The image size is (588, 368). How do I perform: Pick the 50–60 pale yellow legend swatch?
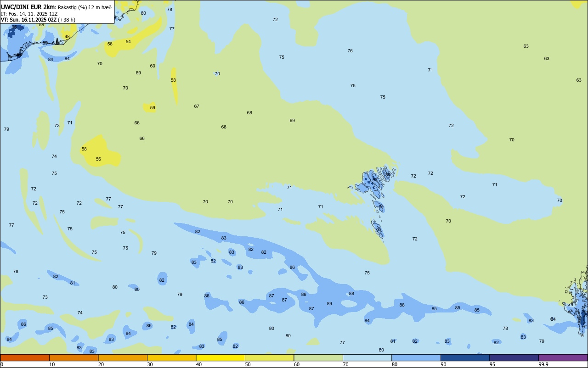click(269, 357)
